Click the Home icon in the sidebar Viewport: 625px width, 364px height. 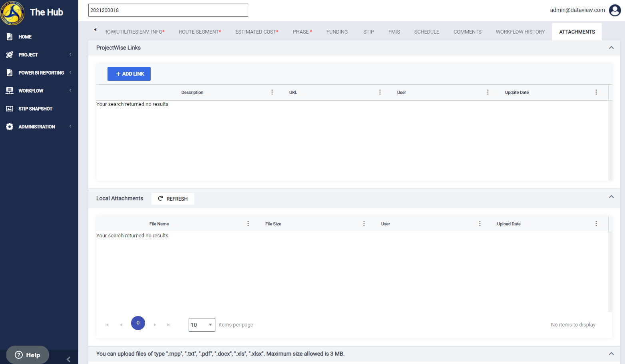pyautogui.click(x=10, y=37)
